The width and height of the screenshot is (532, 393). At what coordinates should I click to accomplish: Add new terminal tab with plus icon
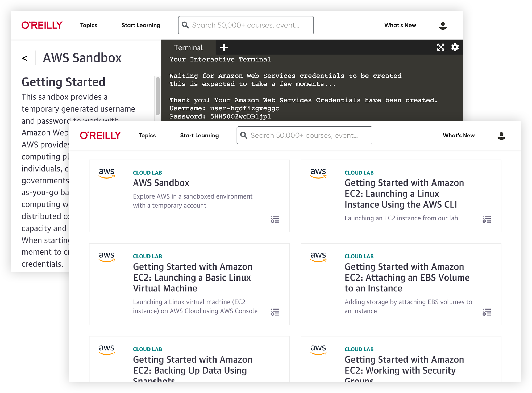click(224, 47)
